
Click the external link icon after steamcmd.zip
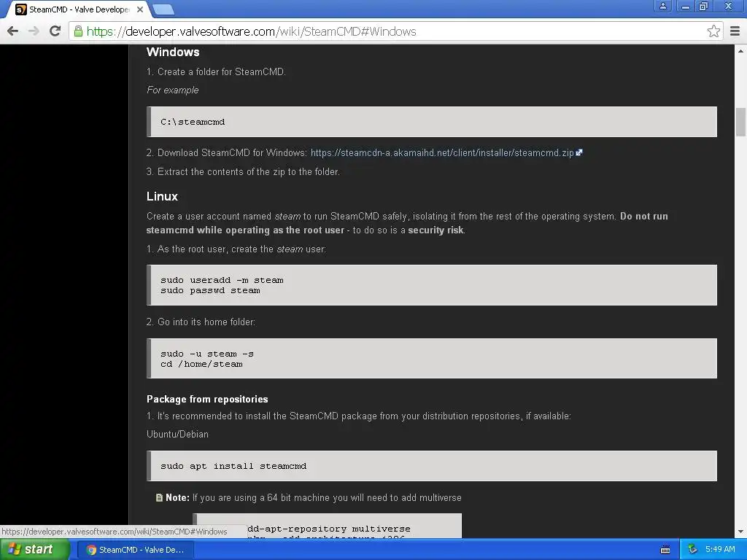pyautogui.click(x=579, y=152)
